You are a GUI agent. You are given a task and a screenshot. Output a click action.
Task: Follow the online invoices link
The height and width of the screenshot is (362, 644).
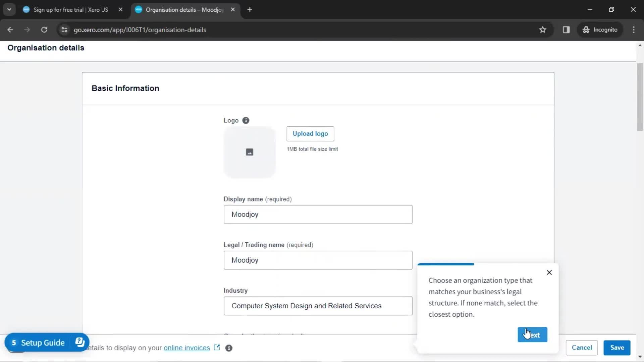click(x=187, y=348)
